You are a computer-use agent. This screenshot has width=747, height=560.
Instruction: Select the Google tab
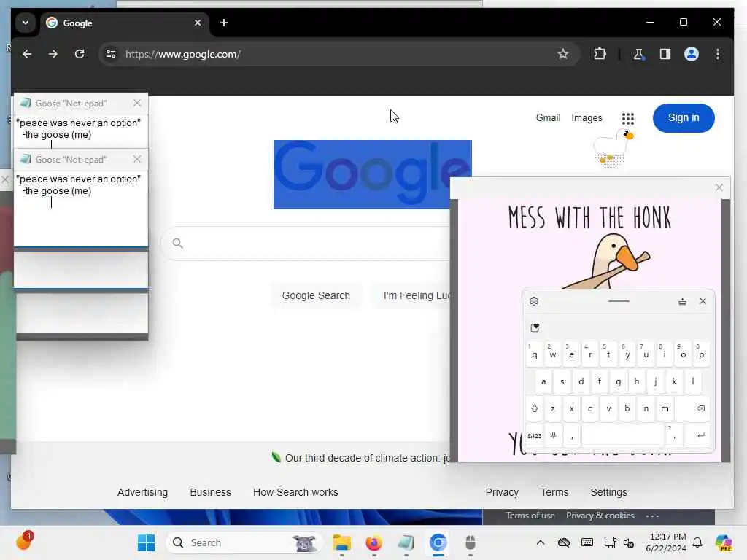125,23
